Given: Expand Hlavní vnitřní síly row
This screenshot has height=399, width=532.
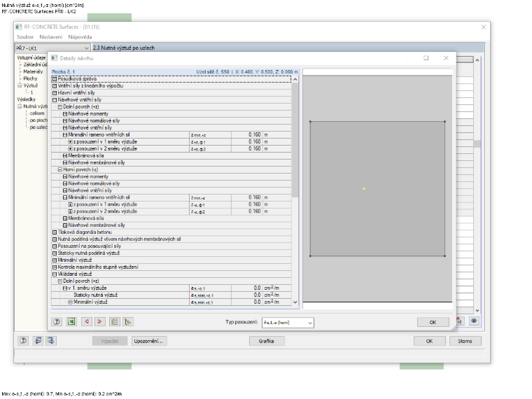Looking at the screenshot, I should [55, 92].
